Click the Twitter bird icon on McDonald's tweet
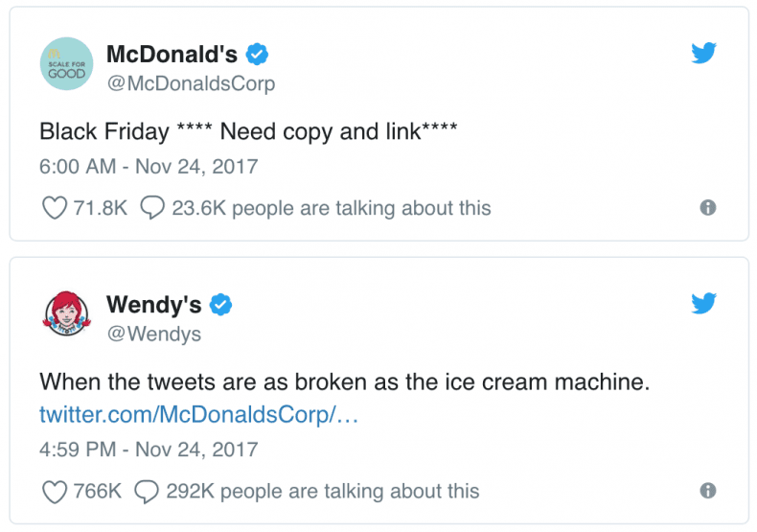 click(704, 54)
